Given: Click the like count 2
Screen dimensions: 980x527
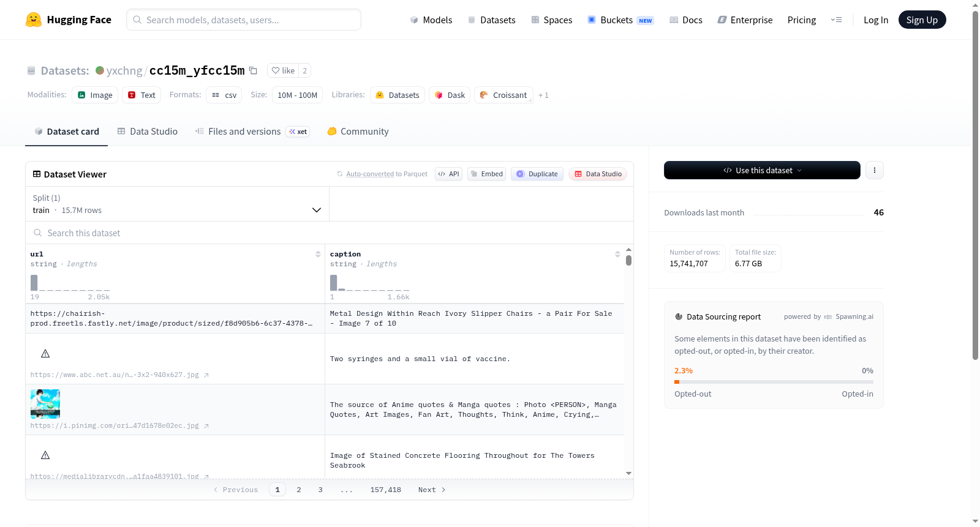Looking at the screenshot, I should [x=305, y=70].
